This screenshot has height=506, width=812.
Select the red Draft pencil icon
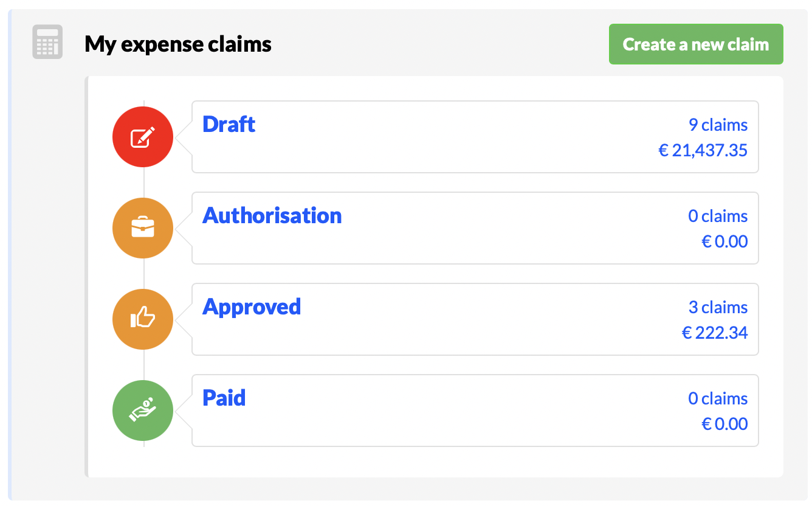click(143, 137)
